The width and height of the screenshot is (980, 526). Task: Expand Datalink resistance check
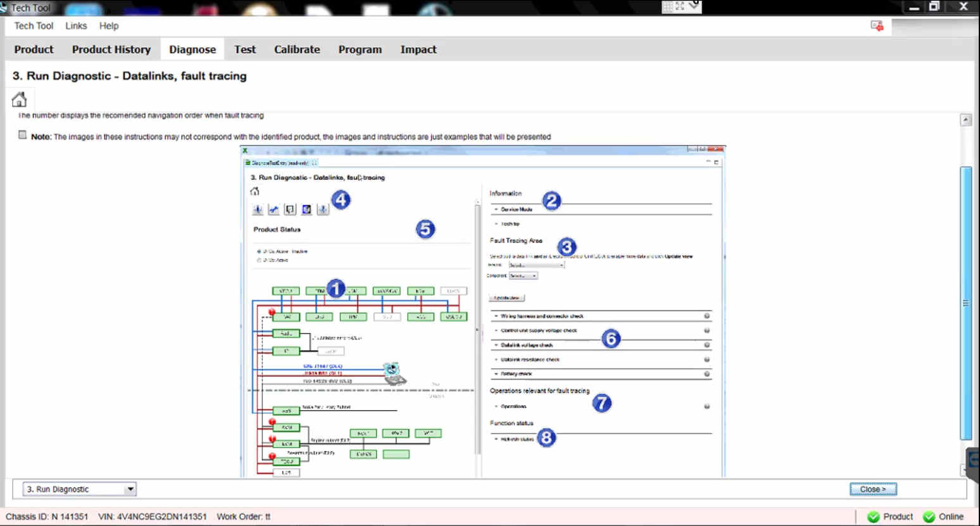[x=496, y=360]
